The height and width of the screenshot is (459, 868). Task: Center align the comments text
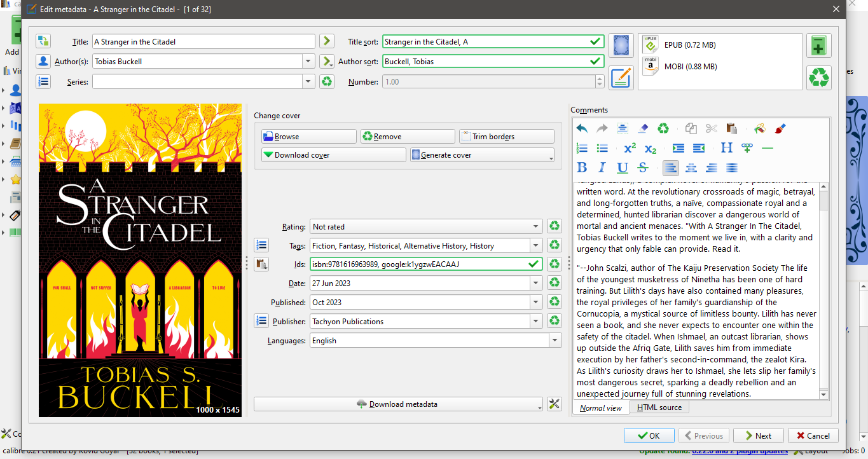(x=691, y=168)
